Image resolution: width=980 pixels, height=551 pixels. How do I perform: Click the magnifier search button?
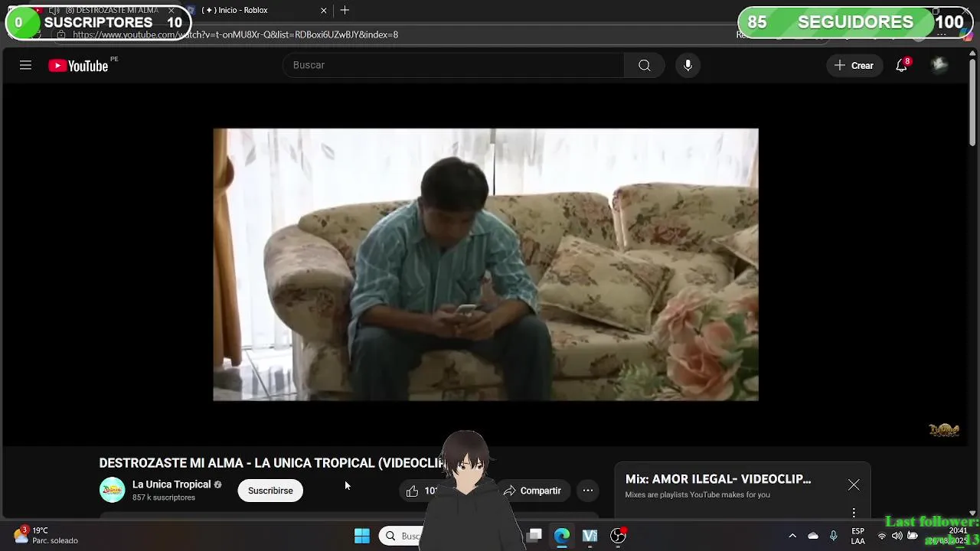click(645, 65)
